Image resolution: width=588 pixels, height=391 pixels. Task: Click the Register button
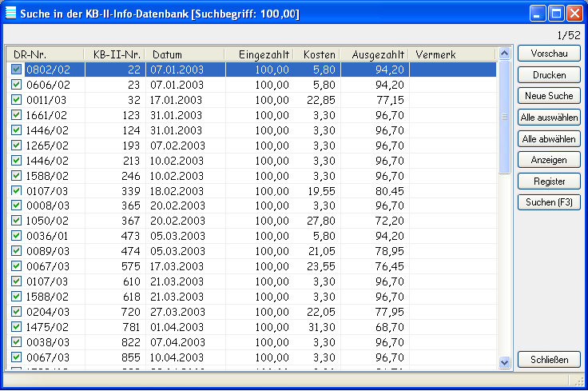(x=549, y=181)
